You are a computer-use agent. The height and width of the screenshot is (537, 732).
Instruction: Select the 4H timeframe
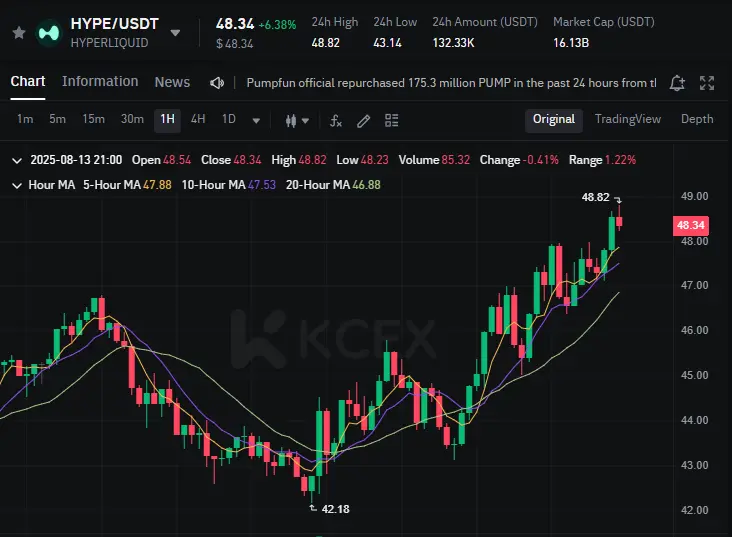tap(198, 120)
